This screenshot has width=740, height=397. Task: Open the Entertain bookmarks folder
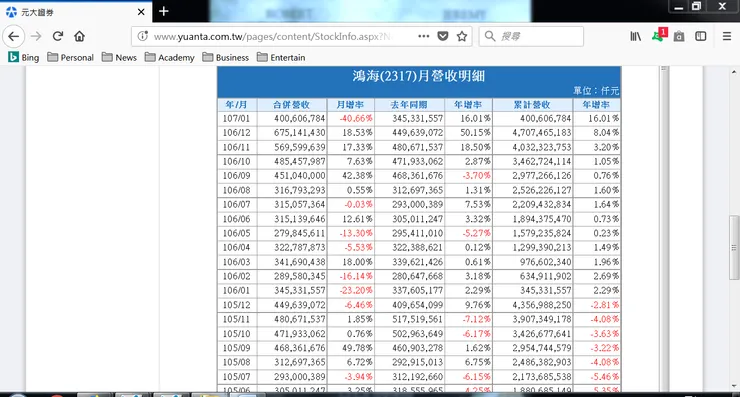tap(281, 58)
